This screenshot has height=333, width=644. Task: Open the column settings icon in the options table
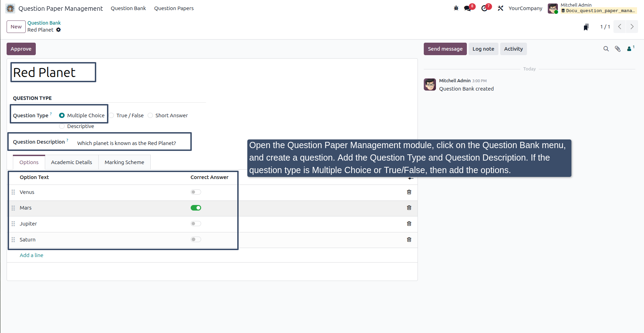[411, 178]
